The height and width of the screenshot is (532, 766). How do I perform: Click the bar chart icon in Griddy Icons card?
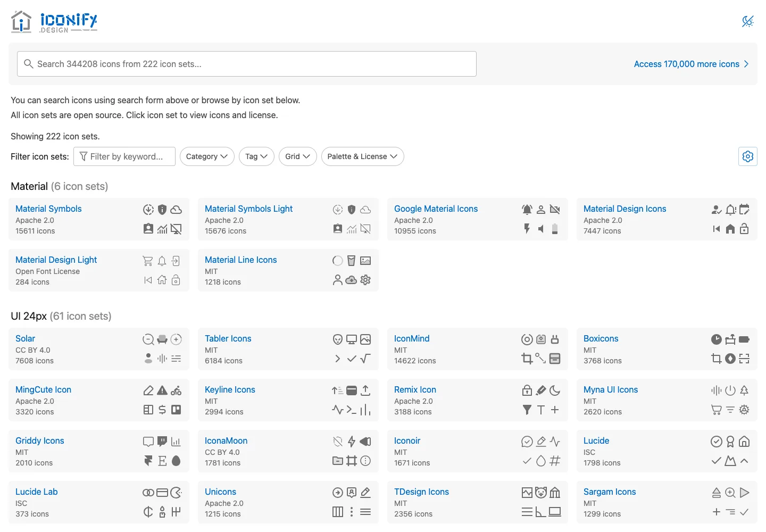pyautogui.click(x=176, y=442)
